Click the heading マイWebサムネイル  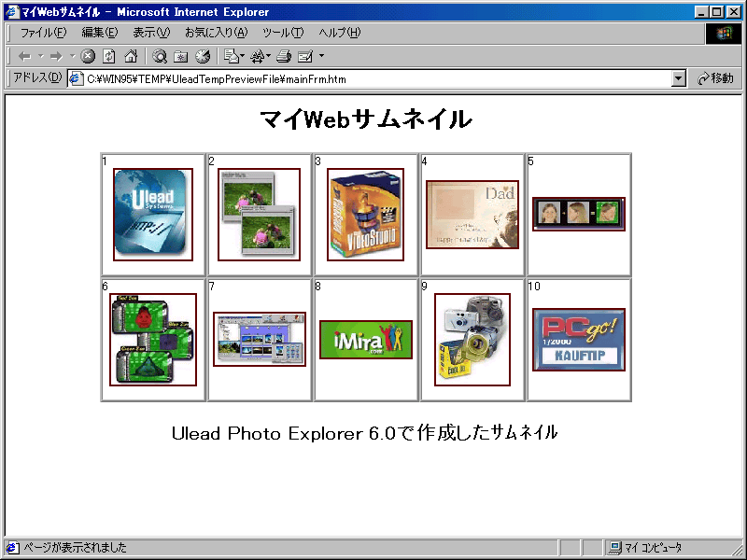(x=366, y=119)
